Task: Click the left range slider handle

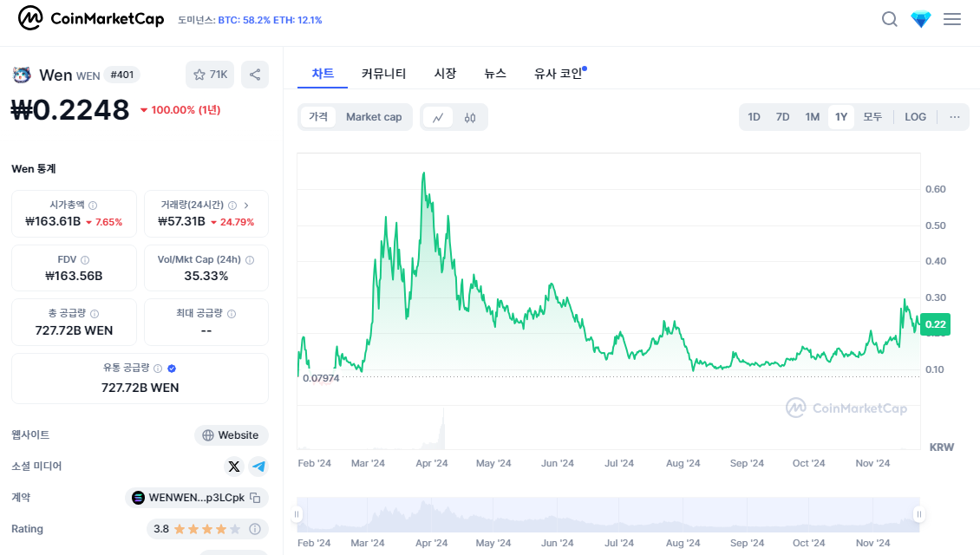Action: [297, 514]
